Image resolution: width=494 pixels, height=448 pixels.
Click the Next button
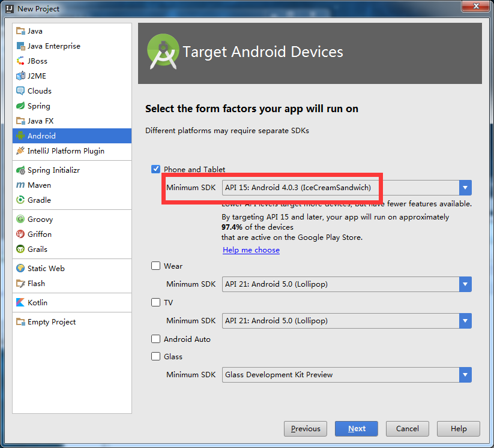(357, 428)
